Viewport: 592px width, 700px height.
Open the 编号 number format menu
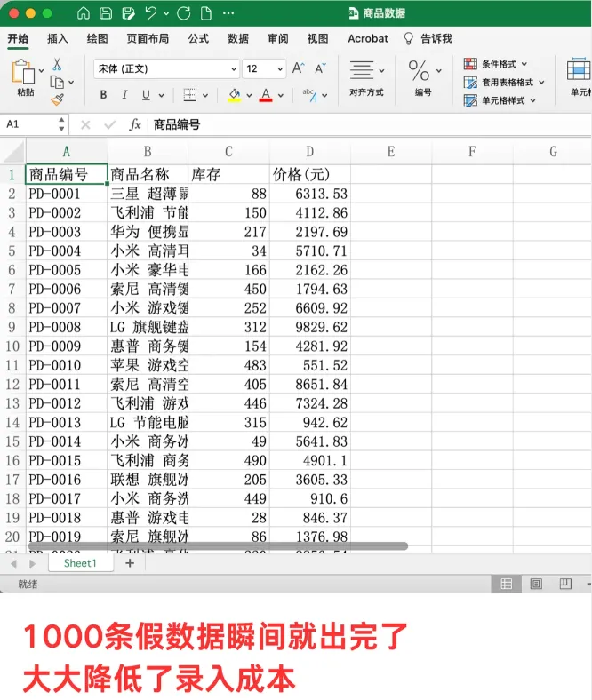[423, 78]
